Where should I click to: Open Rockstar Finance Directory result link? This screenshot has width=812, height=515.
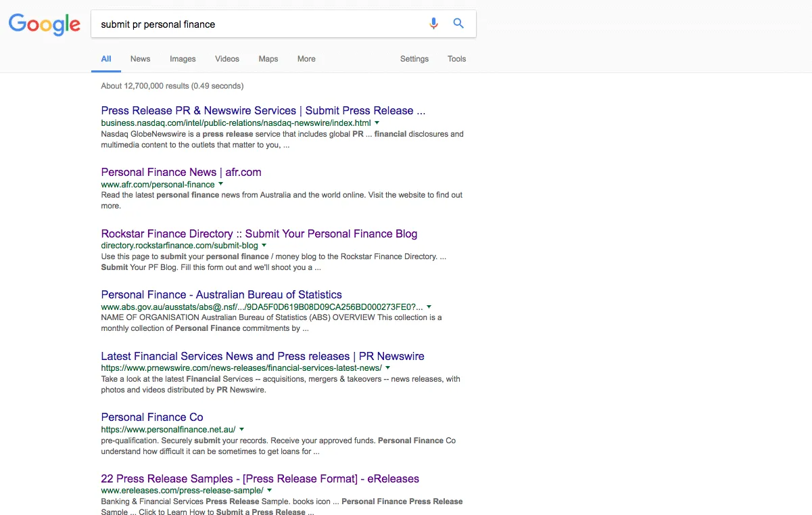pyautogui.click(x=259, y=233)
